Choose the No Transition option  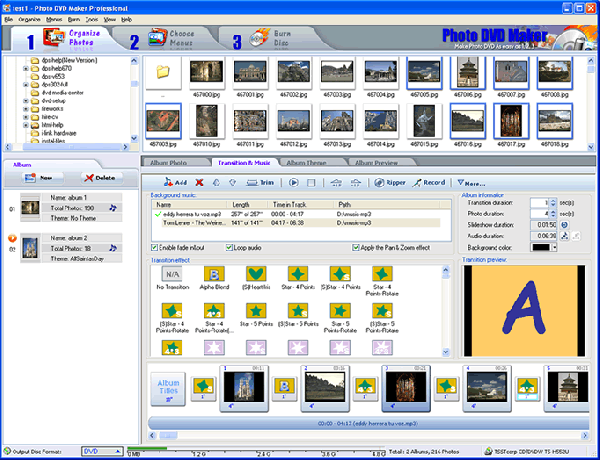(172, 276)
